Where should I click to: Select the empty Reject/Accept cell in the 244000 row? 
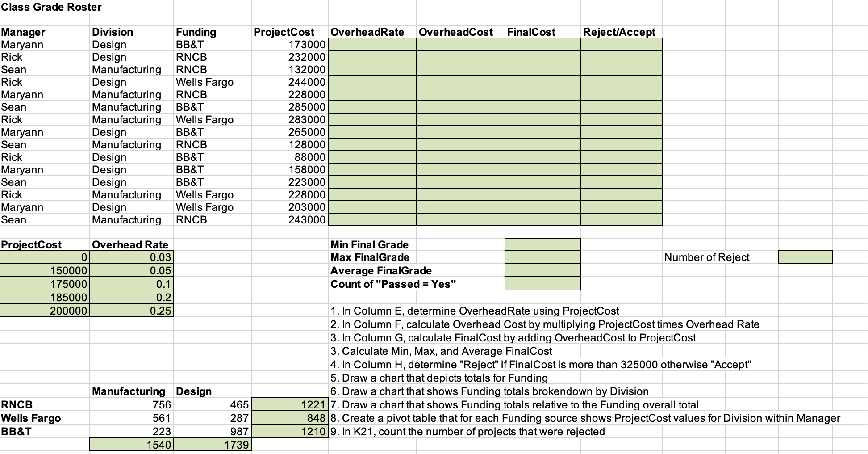[x=622, y=82]
